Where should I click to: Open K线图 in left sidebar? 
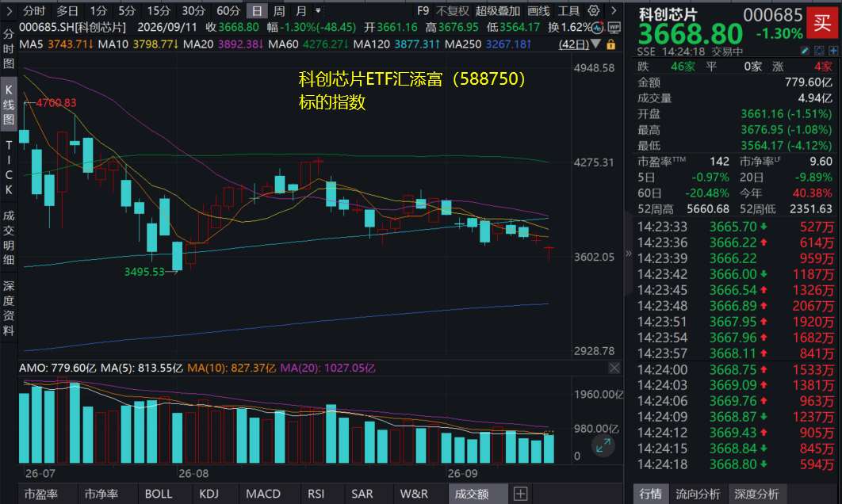point(9,105)
